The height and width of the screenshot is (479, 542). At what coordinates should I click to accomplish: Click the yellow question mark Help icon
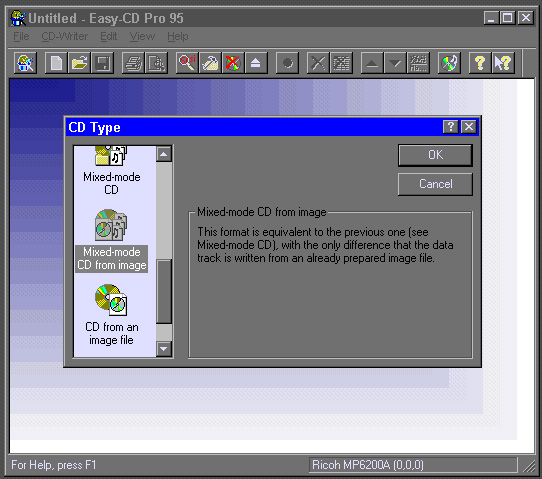tap(480, 63)
